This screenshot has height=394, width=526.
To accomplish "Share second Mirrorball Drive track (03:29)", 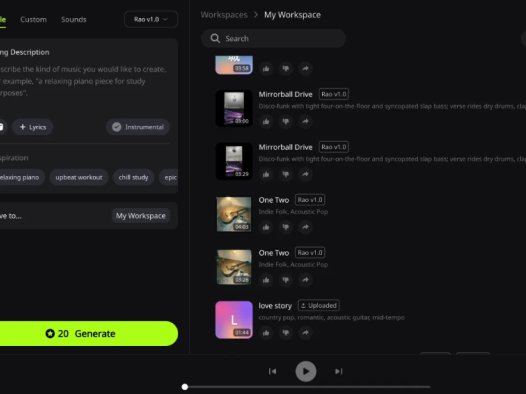I will [305, 174].
